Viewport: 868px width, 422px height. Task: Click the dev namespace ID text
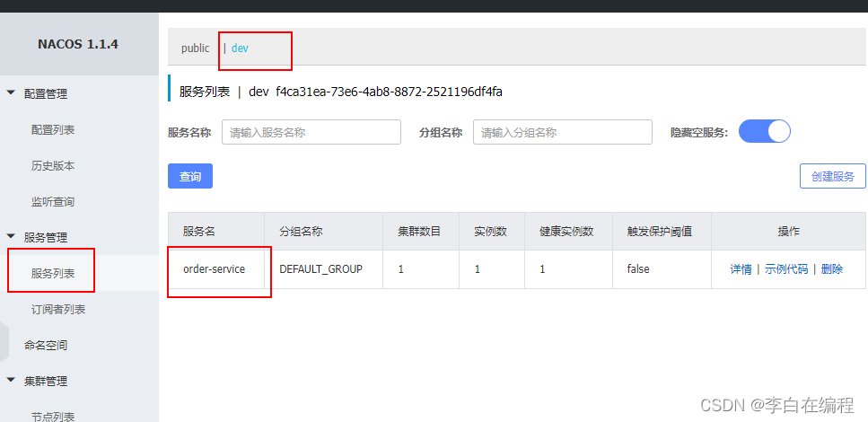390,92
